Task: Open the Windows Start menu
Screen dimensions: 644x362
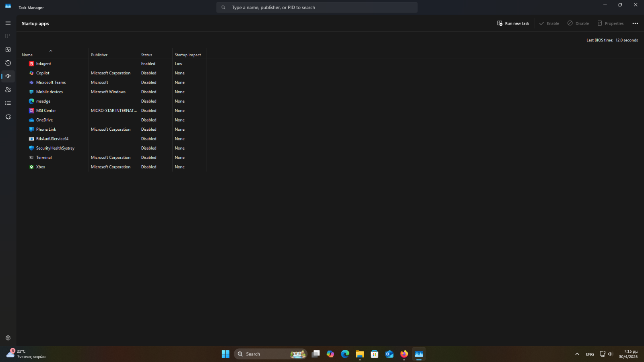Action: click(x=225, y=354)
